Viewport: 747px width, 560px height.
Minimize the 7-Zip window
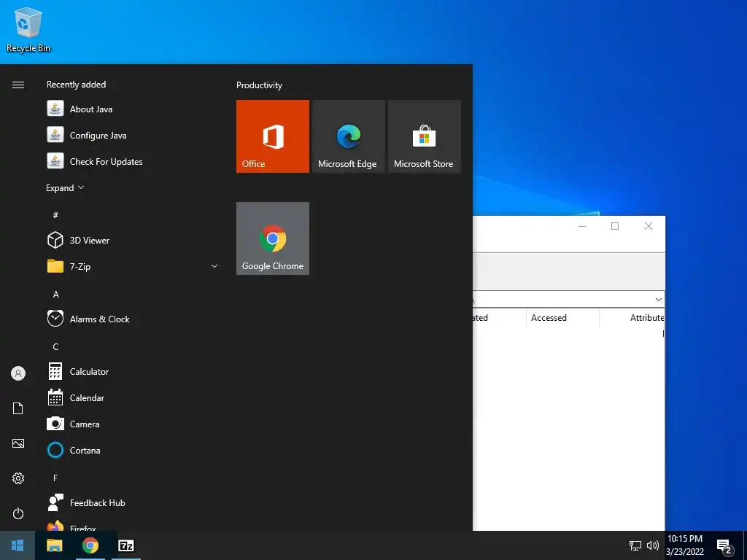tap(581, 226)
